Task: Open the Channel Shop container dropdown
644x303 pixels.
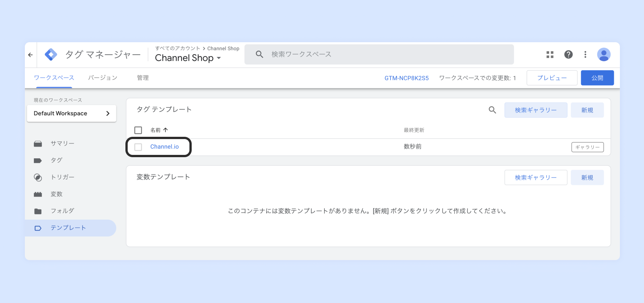Action: coord(188,58)
